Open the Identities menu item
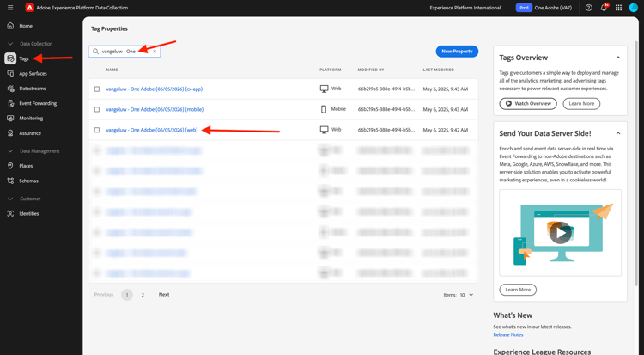 28,213
